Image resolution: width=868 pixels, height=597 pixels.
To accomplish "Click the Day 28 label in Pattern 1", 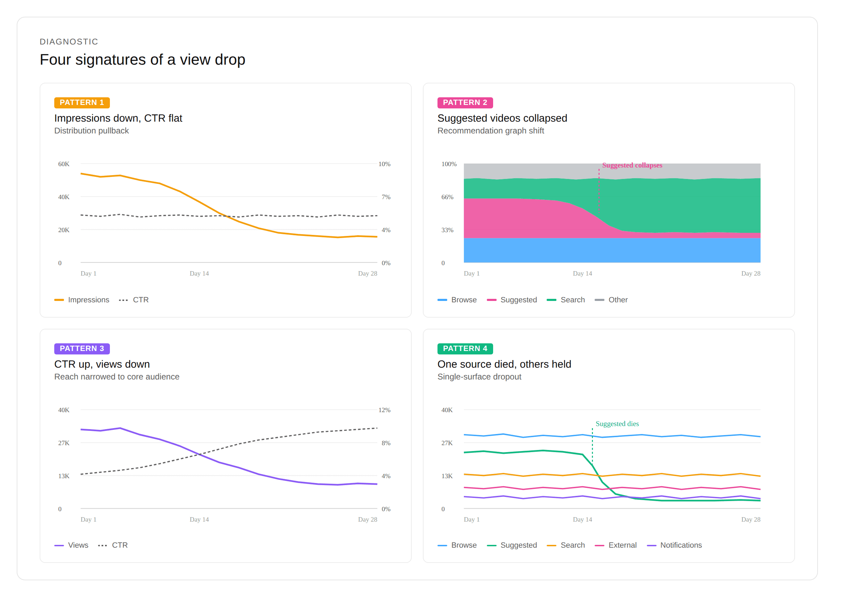I will pos(368,273).
